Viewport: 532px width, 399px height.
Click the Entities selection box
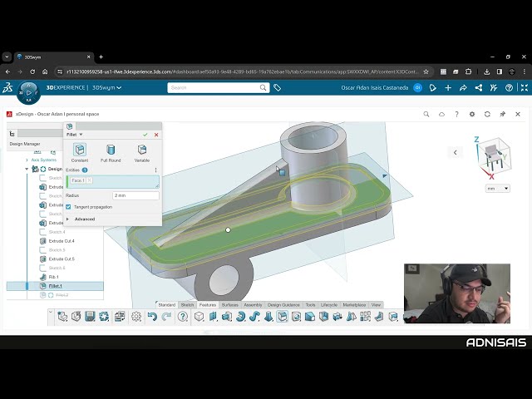pos(113,182)
